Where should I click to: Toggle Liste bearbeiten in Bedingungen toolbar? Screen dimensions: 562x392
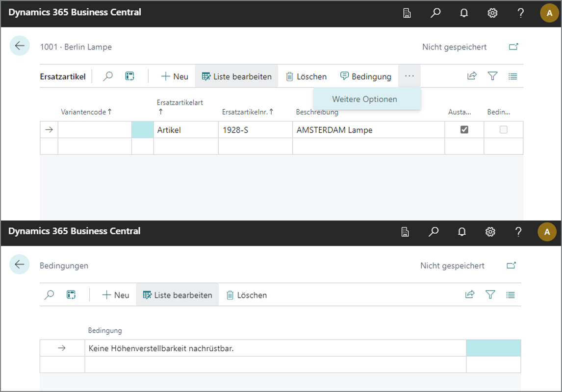tap(178, 295)
